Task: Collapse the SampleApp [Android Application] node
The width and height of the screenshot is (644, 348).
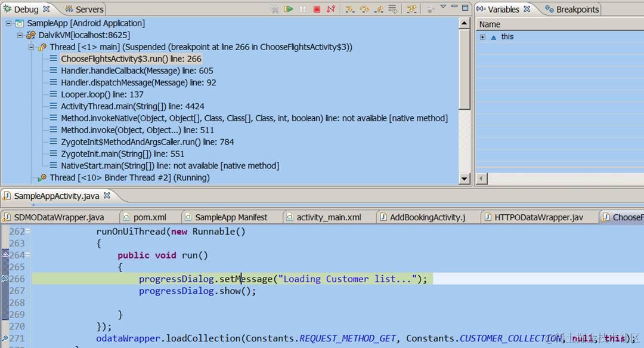Action: tap(8, 23)
